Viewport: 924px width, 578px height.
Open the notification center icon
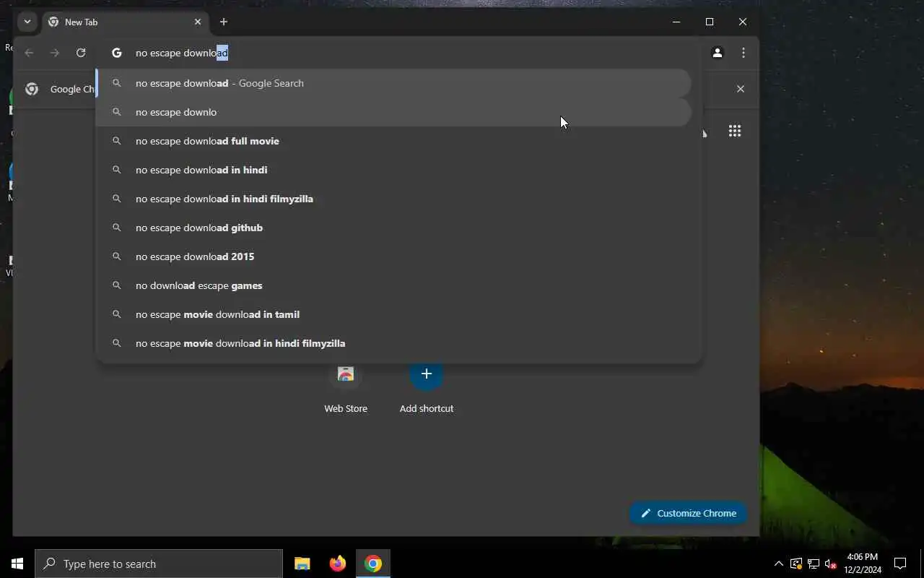900,564
